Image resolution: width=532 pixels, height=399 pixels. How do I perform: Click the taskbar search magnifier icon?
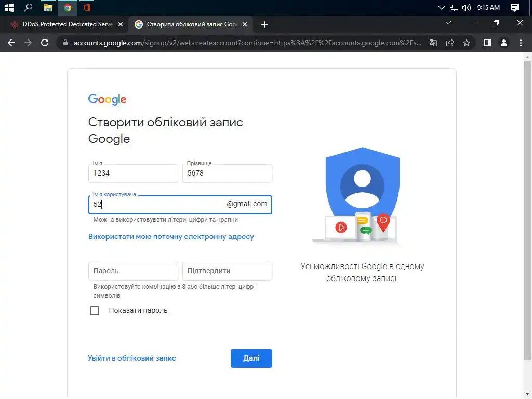click(x=28, y=7)
